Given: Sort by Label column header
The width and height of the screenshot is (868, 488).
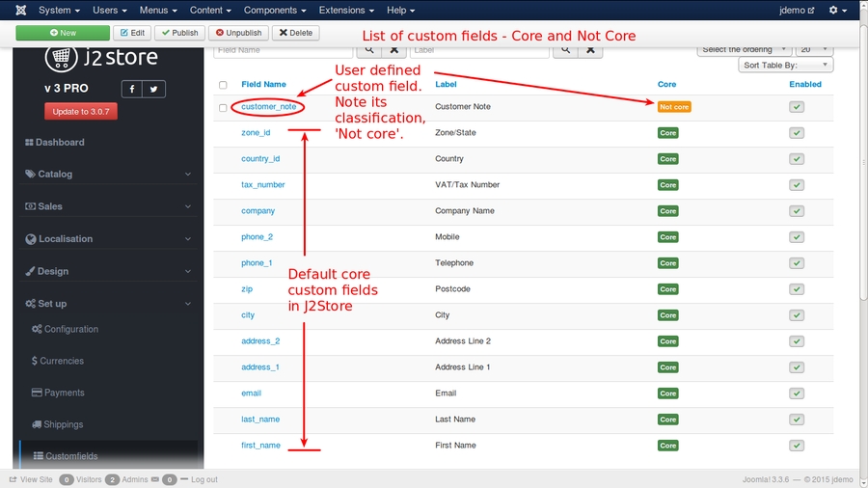Looking at the screenshot, I should pos(446,84).
